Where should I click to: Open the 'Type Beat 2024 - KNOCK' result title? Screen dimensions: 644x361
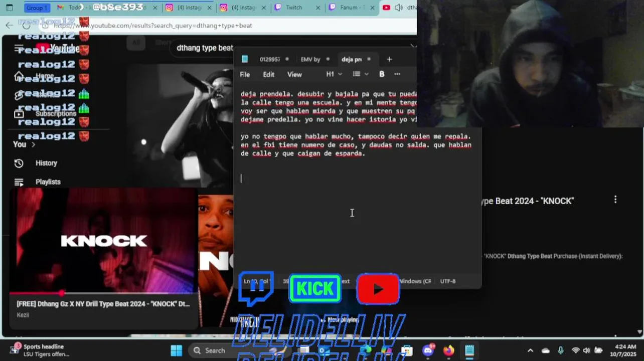pyautogui.click(x=528, y=201)
